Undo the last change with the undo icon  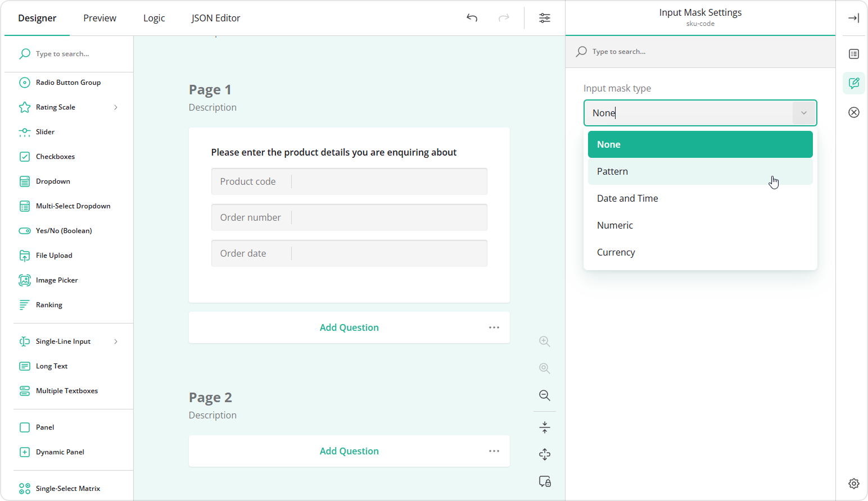point(472,17)
